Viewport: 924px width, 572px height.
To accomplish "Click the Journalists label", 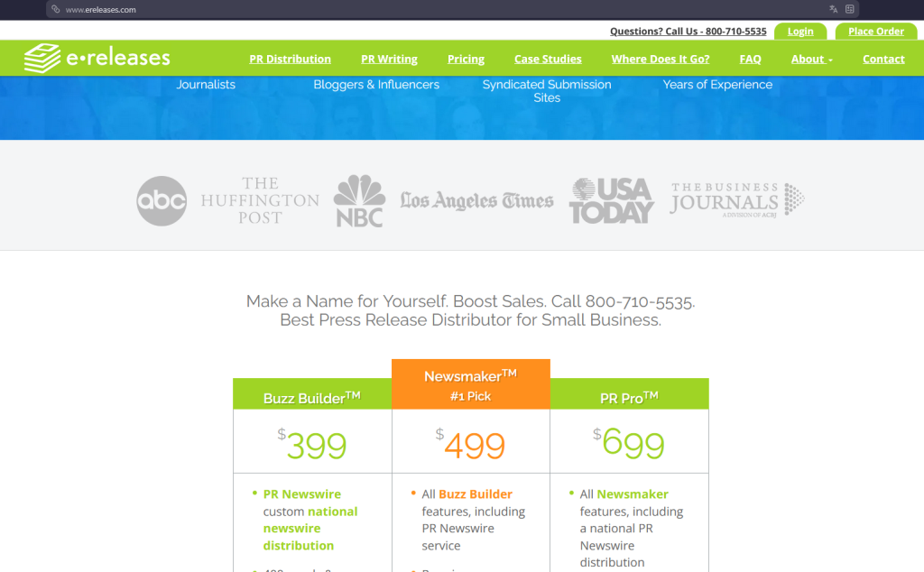I will click(206, 84).
